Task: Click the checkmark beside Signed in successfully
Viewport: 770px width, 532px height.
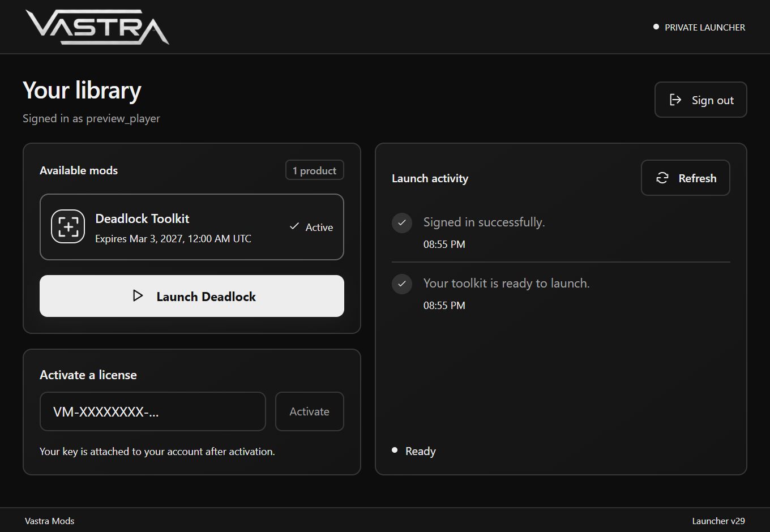Action: tap(402, 222)
